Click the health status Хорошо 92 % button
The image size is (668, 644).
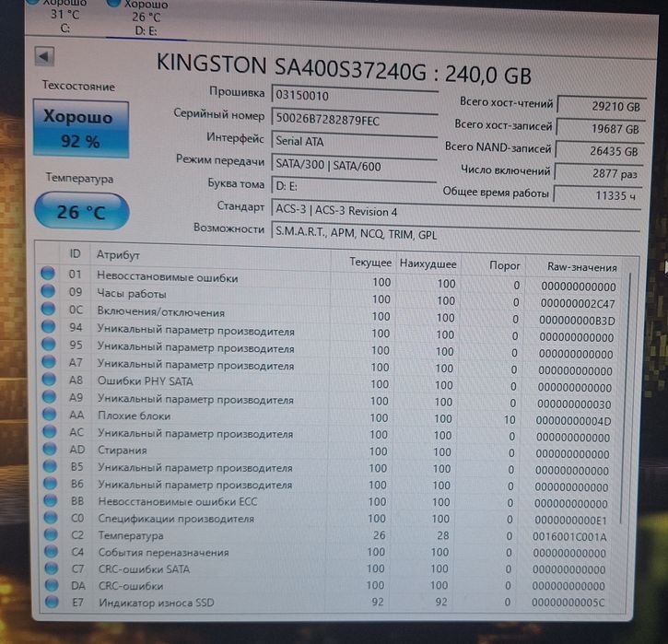point(80,129)
